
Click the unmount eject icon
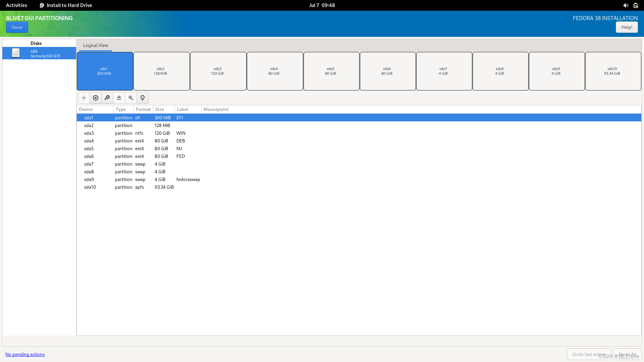119,98
